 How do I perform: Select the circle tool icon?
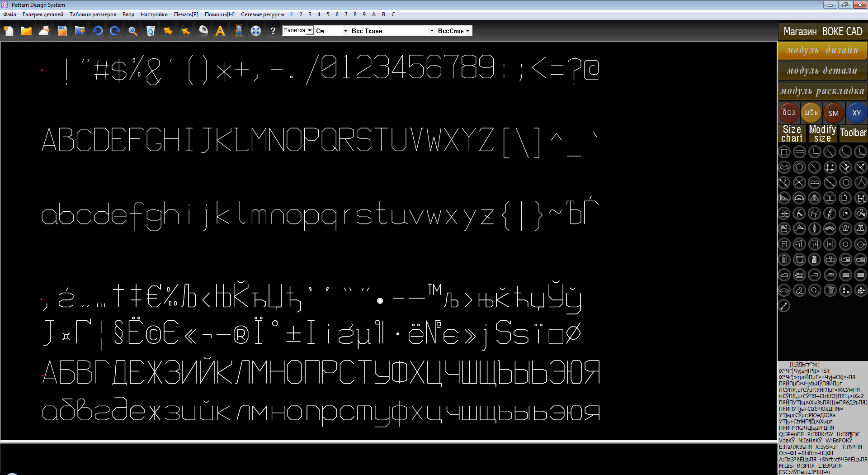pyautogui.click(x=846, y=183)
